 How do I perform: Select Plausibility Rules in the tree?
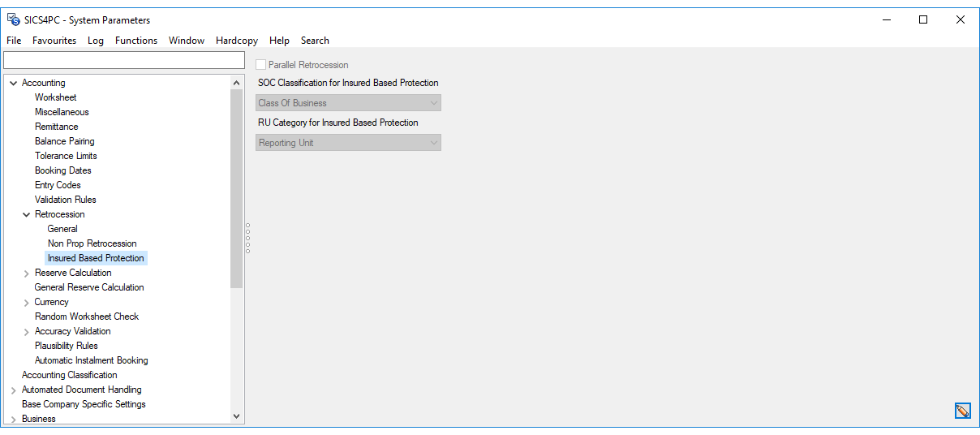[x=66, y=346]
